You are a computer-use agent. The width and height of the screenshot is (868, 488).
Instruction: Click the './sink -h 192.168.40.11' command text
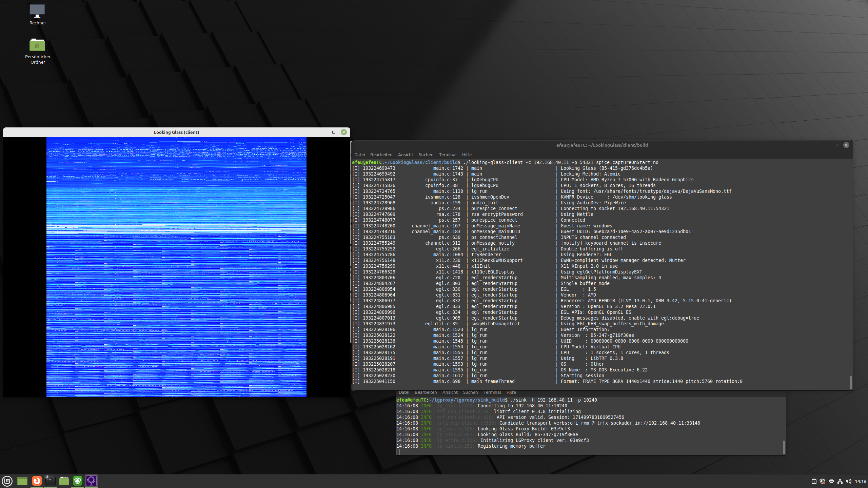pyautogui.click(x=553, y=400)
